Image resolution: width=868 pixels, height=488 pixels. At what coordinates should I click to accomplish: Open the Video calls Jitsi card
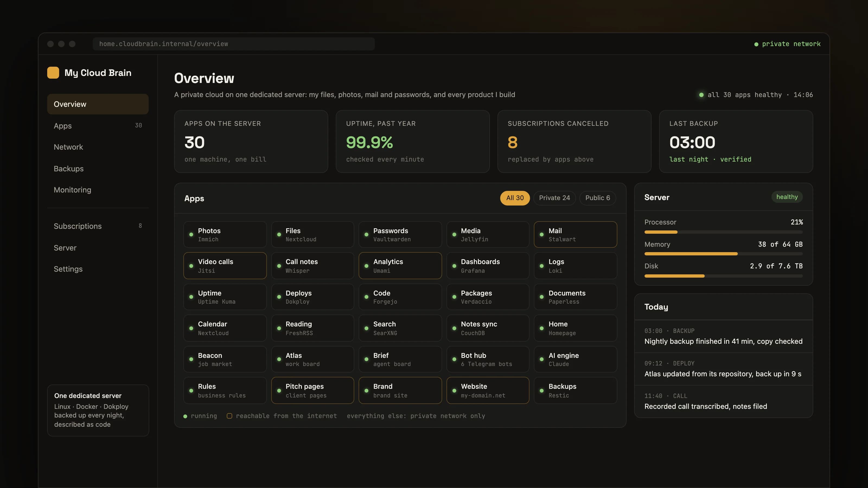(x=225, y=266)
